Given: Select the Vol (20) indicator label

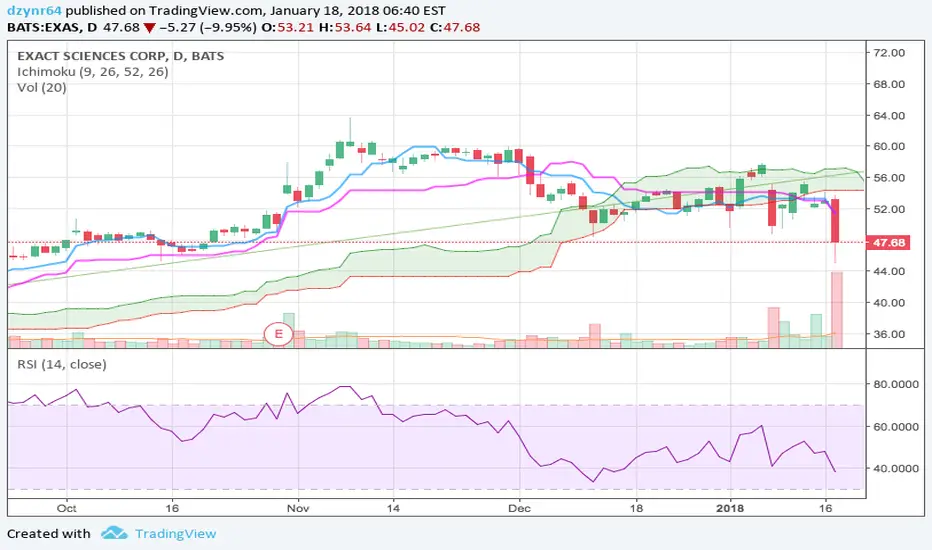Looking at the screenshot, I should click(42, 87).
